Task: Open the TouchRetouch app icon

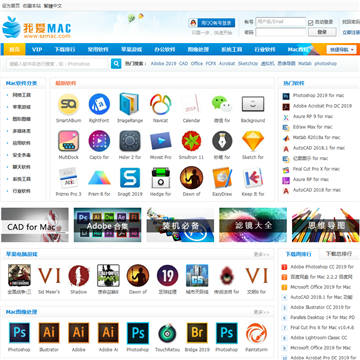Action: coord(167,333)
